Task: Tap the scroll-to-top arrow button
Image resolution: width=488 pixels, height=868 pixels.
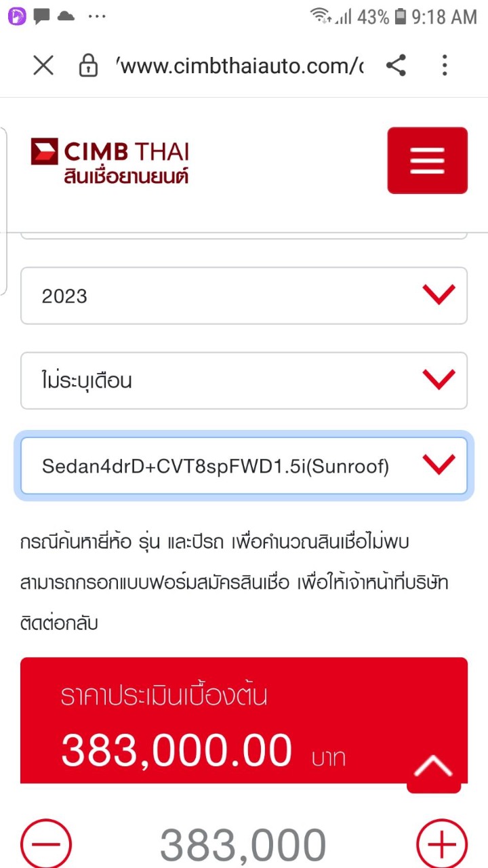Action: (x=433, y=767)
